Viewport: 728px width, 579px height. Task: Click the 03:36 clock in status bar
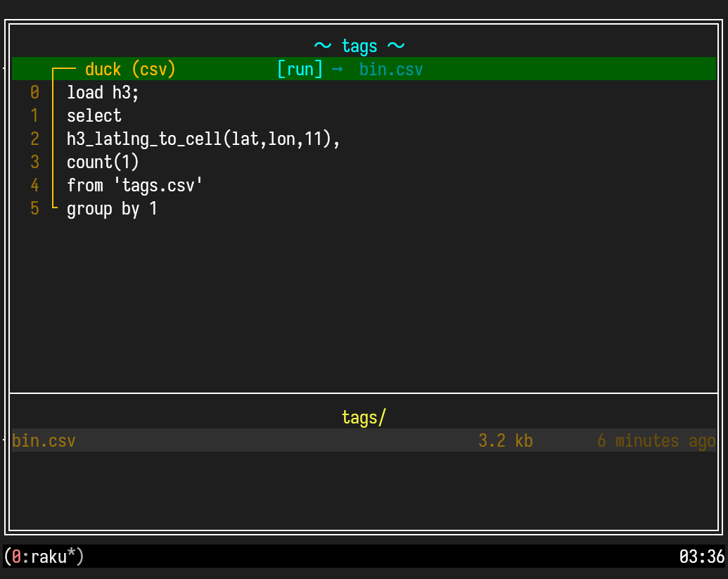coord(701,557)
